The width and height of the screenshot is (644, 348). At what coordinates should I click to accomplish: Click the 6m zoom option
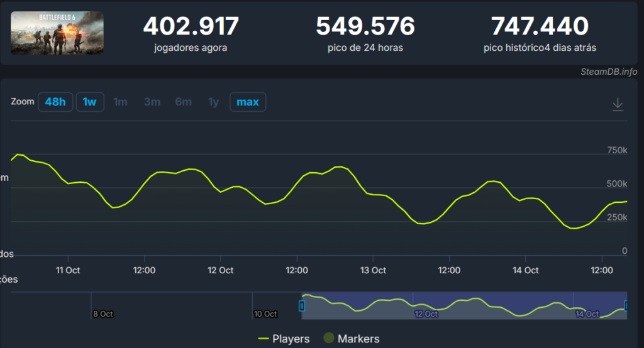(183, 102)
